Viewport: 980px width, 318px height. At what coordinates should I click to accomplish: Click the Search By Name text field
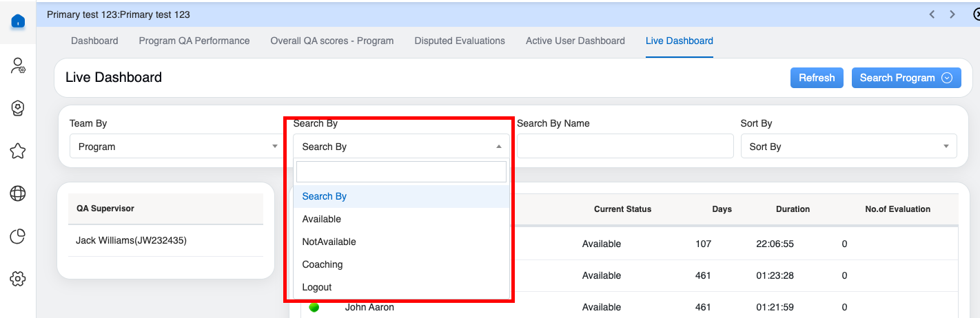coord(624,146)
